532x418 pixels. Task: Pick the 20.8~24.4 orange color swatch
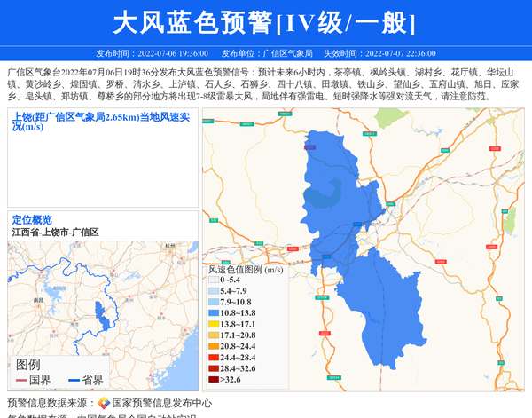(x=213, y=346)
